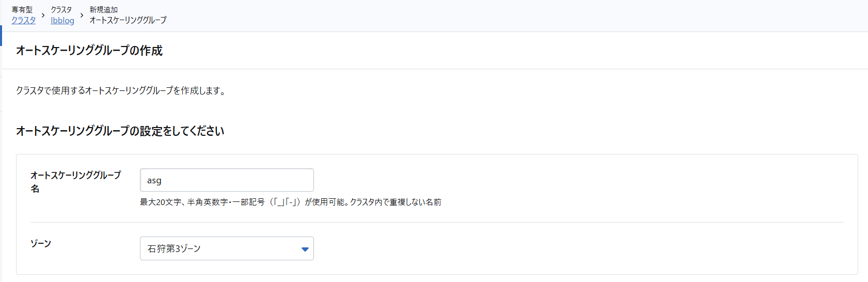Screen dimensions: 868x282
Task: Click the chevron right after lbblog link
Action: [82, 15]
